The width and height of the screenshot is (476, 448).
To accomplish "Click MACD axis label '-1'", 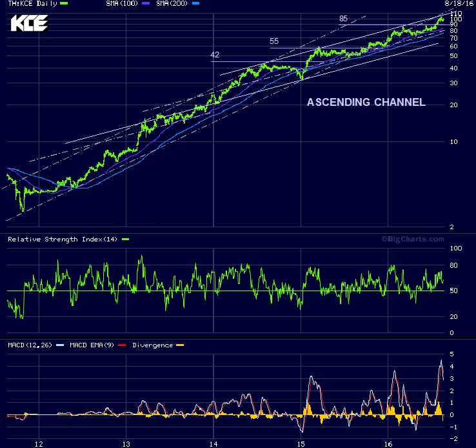I will tap(453, 427).
